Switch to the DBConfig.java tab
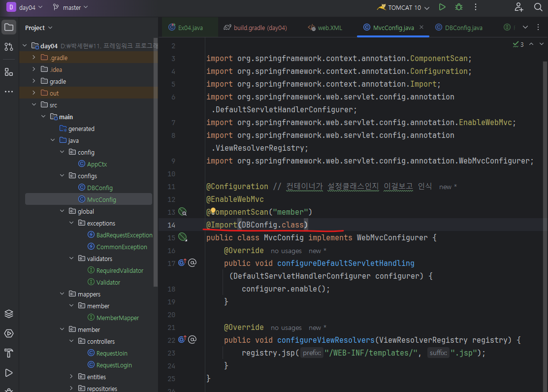Image resolution: width=548 pixels, height=392 pixels. tap(463, 28)
